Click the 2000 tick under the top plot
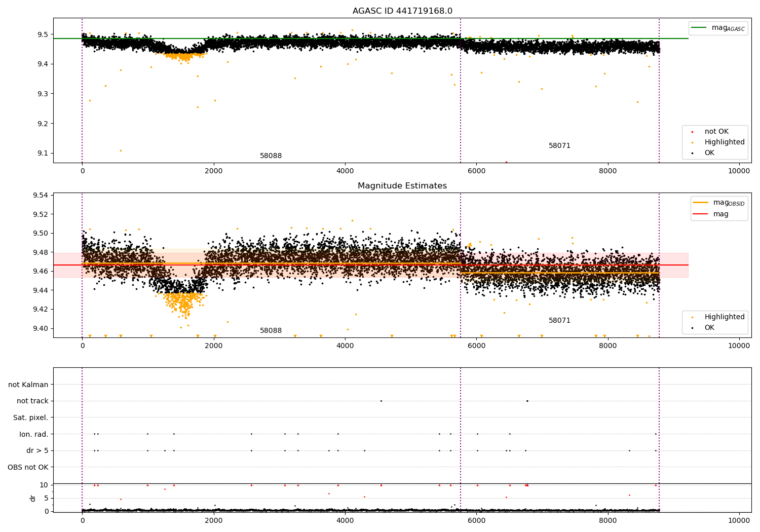The height and width of the screenshot is (532, 760). pyautogui.click(x=214, y=171)
